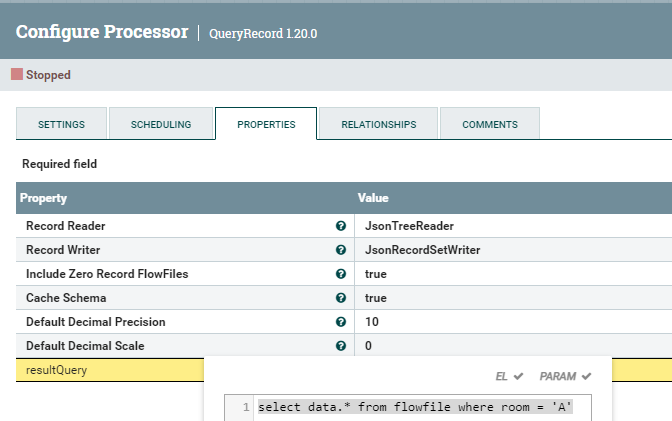
Task: Show help icon for Cache Schema
Action: point(341,298)
